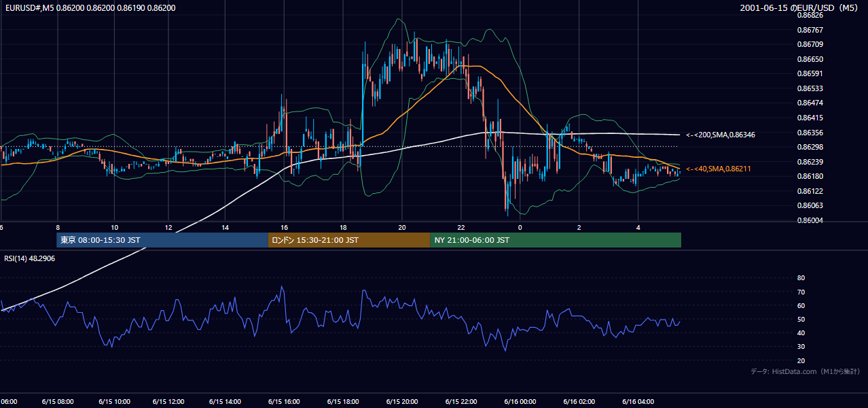Click the bottom time label 6/15 14:00

(x=225, y=402)
